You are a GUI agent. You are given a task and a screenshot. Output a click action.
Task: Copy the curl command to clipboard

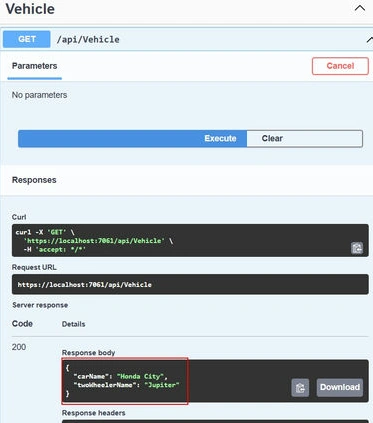(357, 248)
